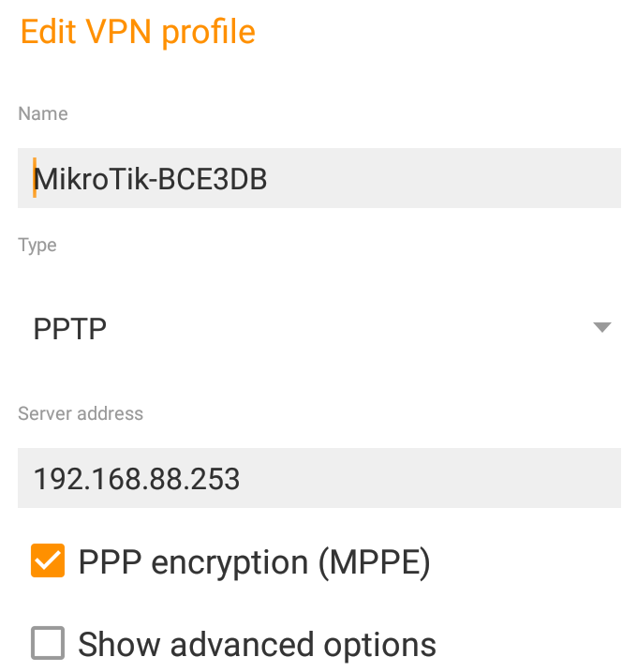Click the gray triangle dropdown icon
The width and height of the screenshot is (637, 672).
tap(602, 327)
